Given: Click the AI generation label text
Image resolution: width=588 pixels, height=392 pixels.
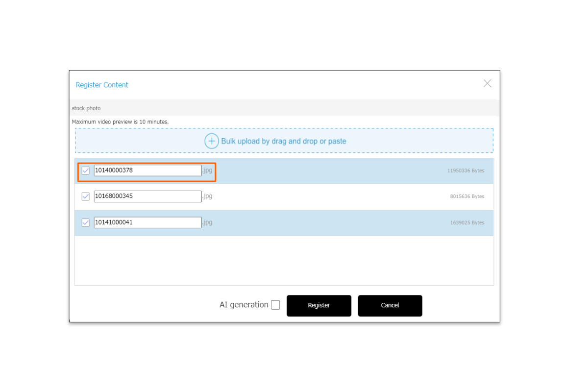Looking at the screenshot, I should [244, 305].
